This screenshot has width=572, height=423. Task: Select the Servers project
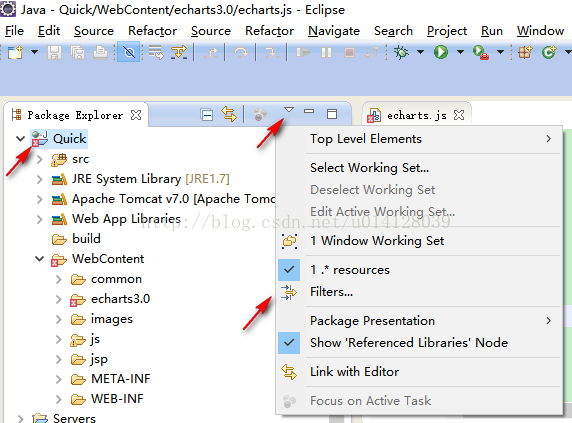[74, 418]
